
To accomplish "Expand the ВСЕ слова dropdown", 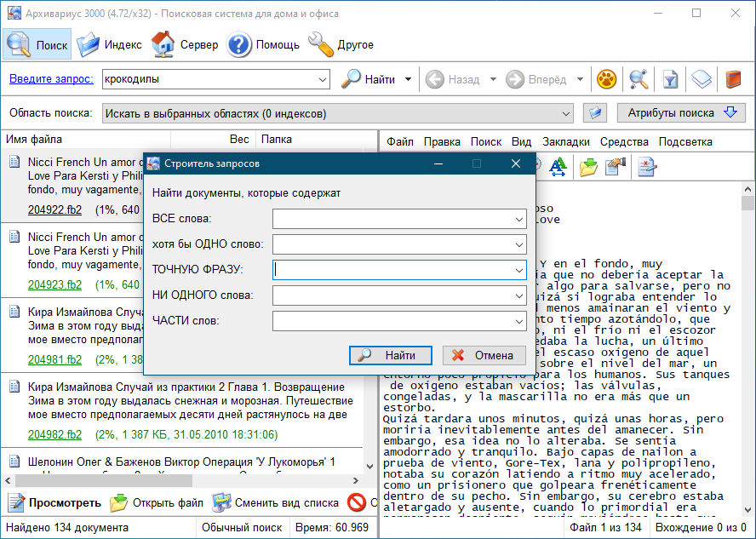I will click(519, 220).
